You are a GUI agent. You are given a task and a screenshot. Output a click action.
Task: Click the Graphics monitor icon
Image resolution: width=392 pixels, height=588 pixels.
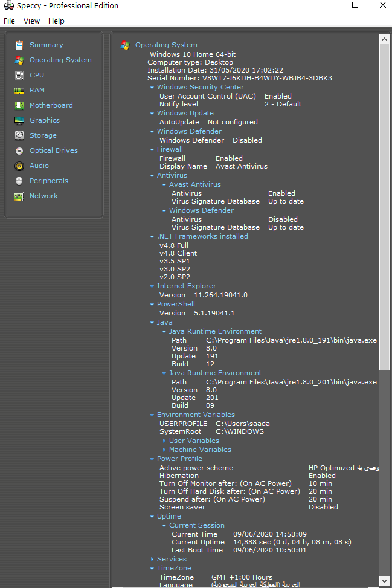point(19,120)
